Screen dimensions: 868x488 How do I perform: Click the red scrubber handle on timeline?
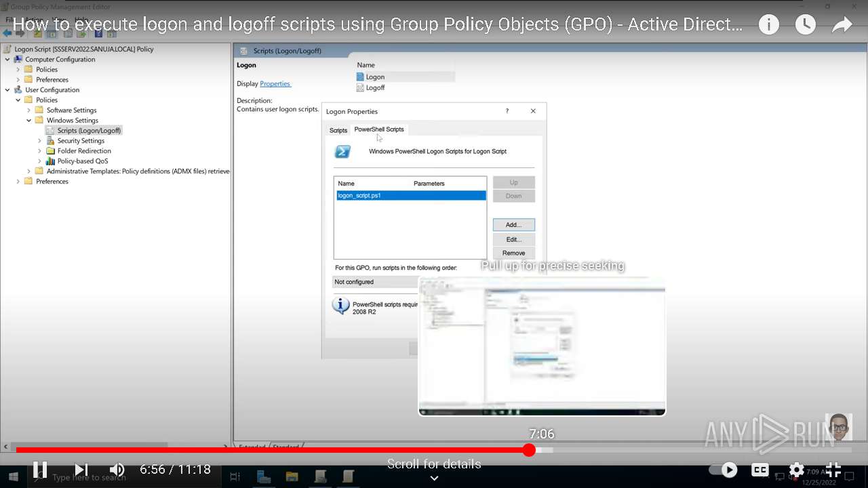click(530, 450)
